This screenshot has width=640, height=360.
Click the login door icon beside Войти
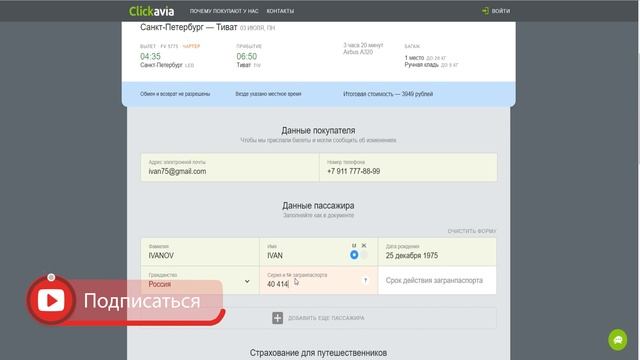[485, 11]
